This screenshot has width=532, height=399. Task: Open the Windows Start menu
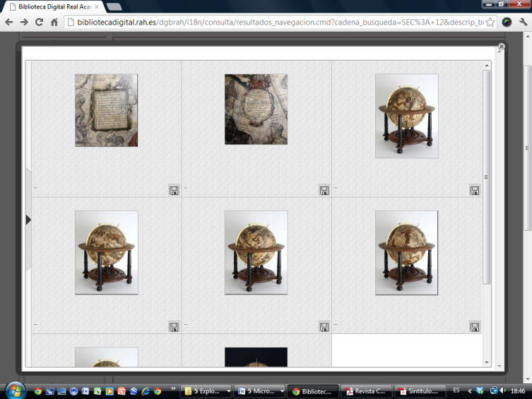pyautogui.click(x=15, y=391)
